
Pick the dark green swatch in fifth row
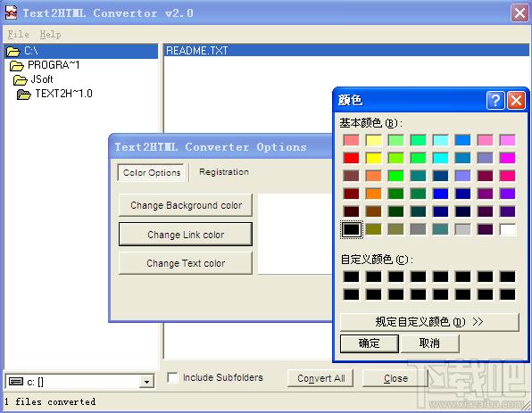coord(396,211)
